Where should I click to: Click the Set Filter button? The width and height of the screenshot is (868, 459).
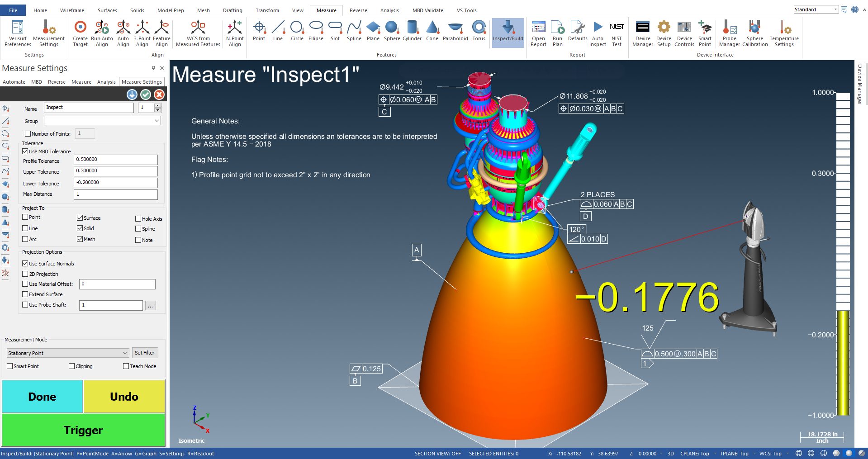pos(145,352)
